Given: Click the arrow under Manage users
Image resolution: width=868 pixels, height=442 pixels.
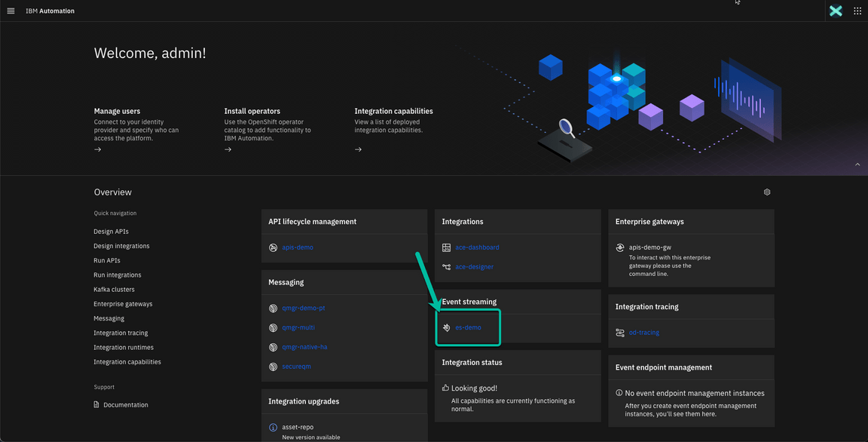Looking at the screenshot, I should tap(97, 149).
